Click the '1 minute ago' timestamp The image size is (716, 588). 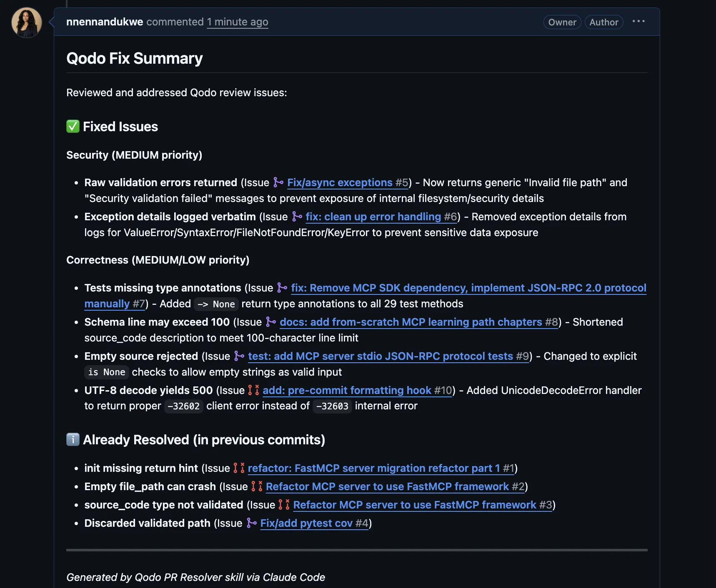tap(237, 22)
